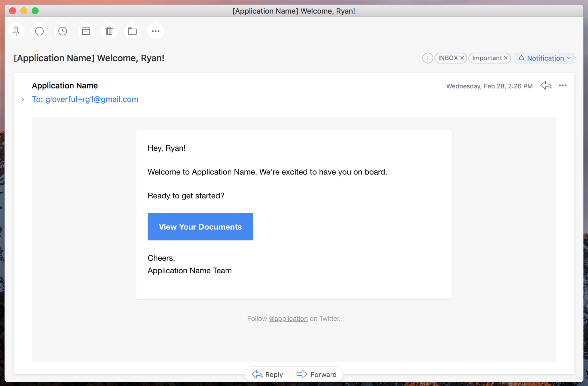The height and width of the screenshot is (386, 588).
Task: Click the Reply button at the bottom
Action: pyautogui.click(x=267, y=374)
